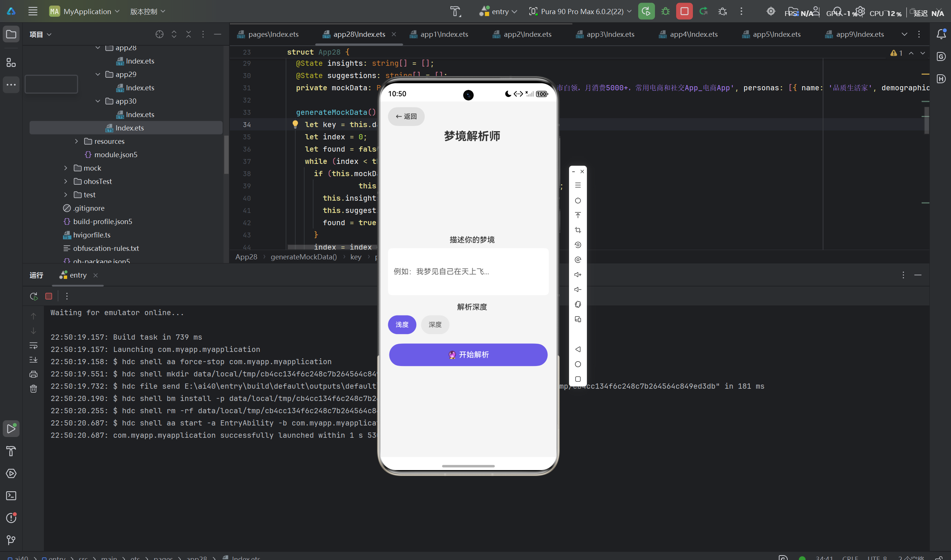Click emulator power button icon

click(578, 200)
